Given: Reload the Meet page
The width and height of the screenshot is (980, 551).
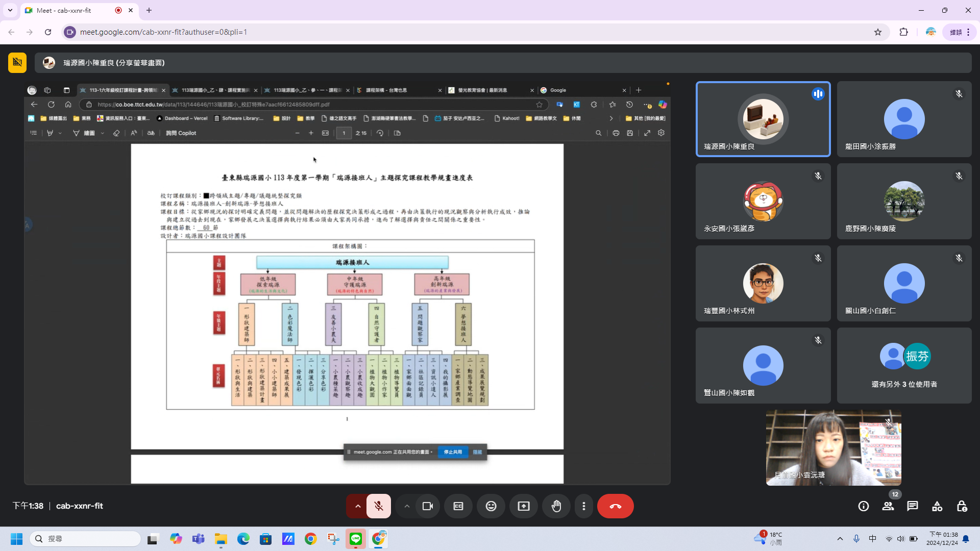Looking at the screenshot, I should pos(48,32).
